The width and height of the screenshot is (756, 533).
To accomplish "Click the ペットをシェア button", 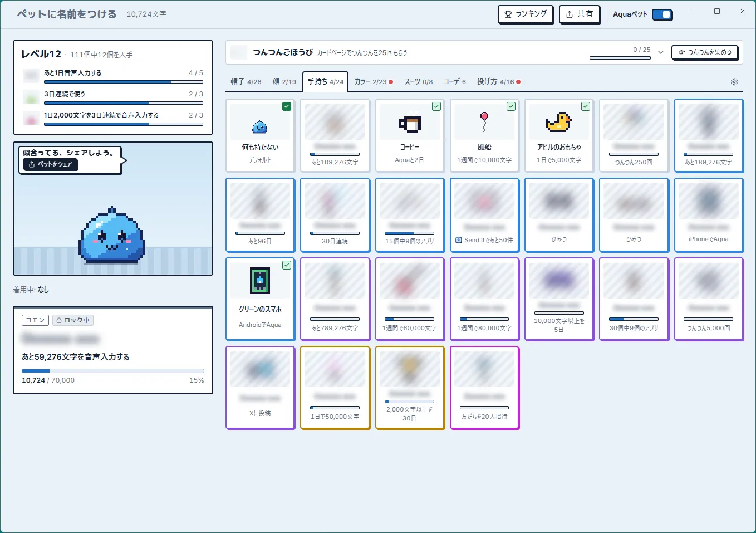I will tap(51, 165).
